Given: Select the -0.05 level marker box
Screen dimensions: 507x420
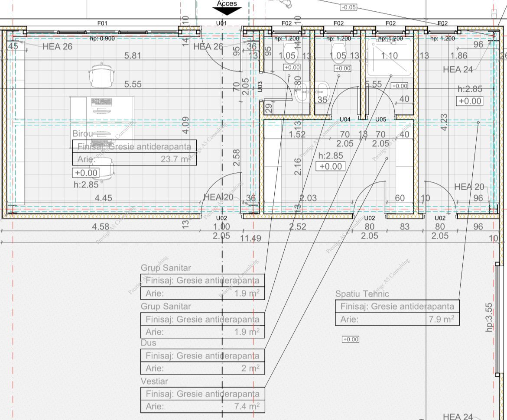Looking at the screenshot, I should pos(349,7).
